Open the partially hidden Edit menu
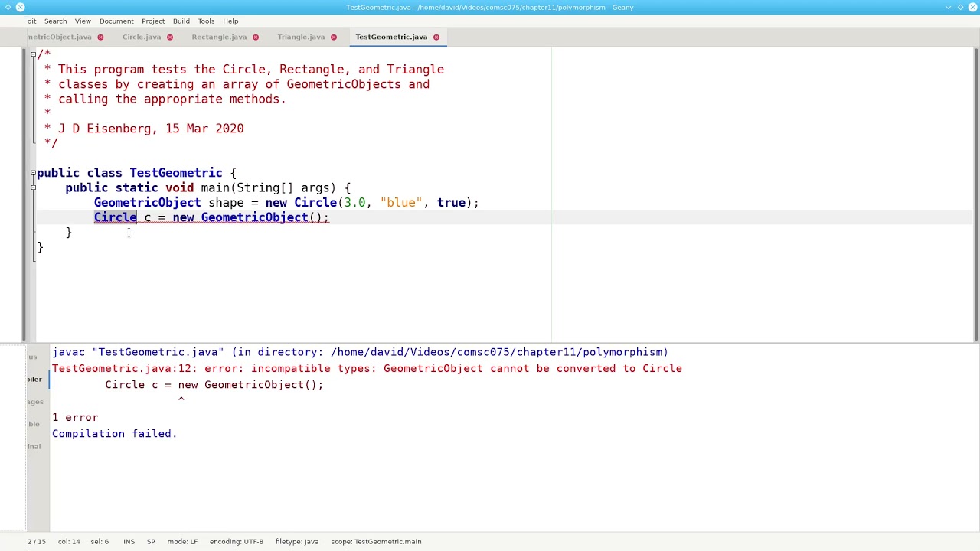The height and width of the screenshot is (551, 980). 31,21
